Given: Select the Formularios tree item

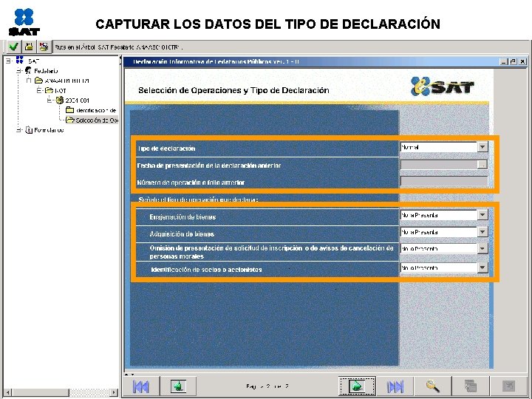Looking at the screenshot, I should click(49, 130).
